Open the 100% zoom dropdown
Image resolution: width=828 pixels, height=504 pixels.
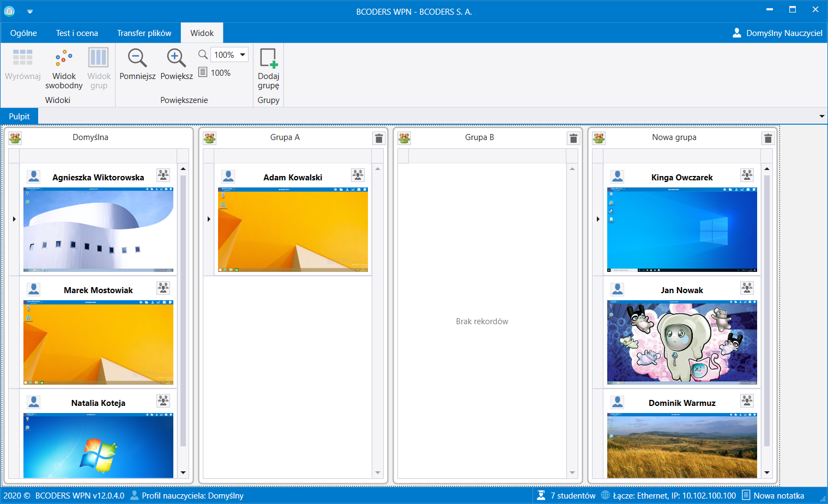[243, 54]
